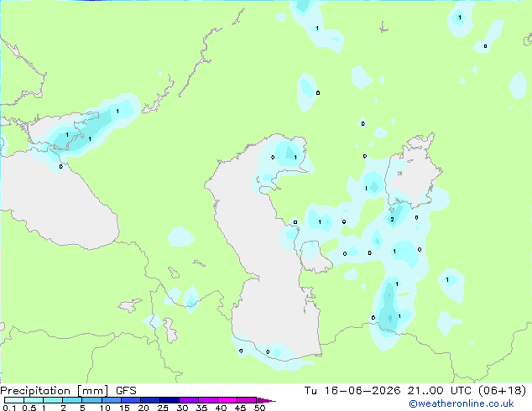
Task: Click the 'Tu 16-06-2026' date text
Action: tap(352, 391)
